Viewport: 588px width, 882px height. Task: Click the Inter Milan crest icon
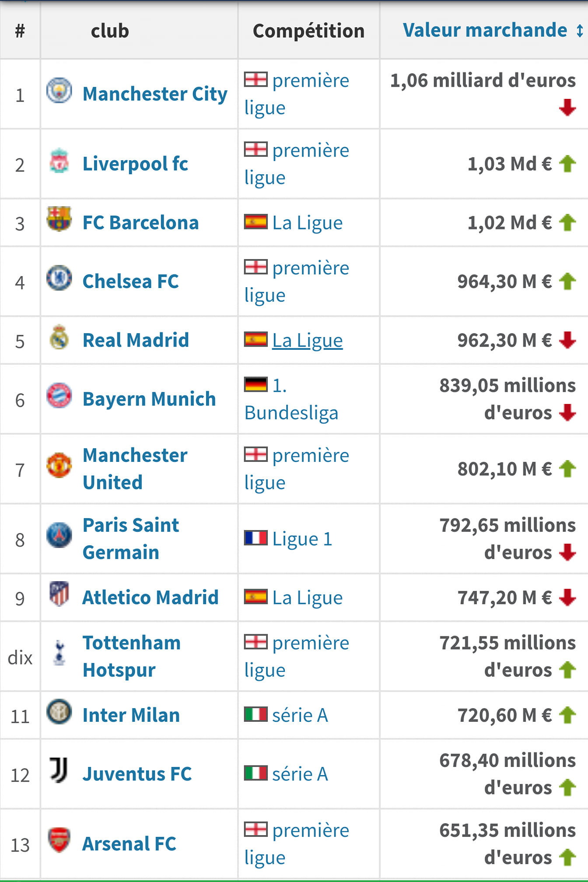tap(59, 711)
